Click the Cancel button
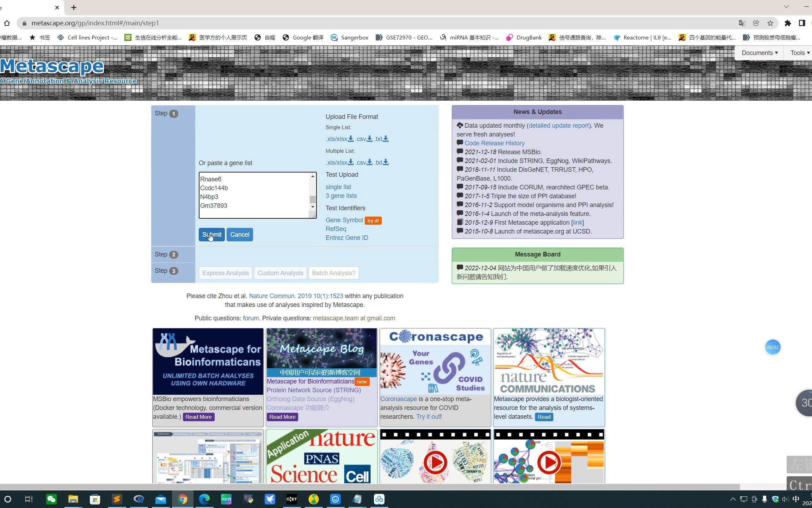The image size is (812, 508). click(x=240, y=235)
